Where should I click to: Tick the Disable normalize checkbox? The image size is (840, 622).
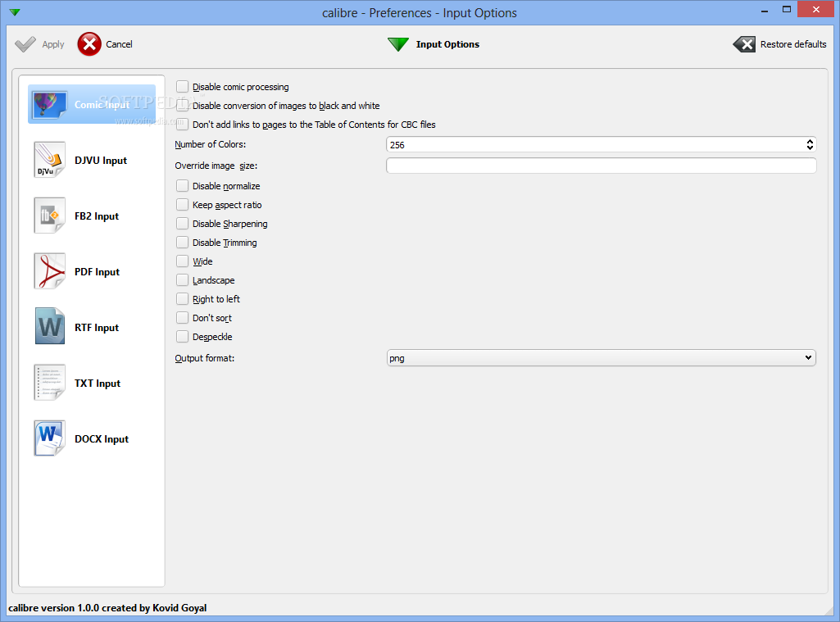183,186
